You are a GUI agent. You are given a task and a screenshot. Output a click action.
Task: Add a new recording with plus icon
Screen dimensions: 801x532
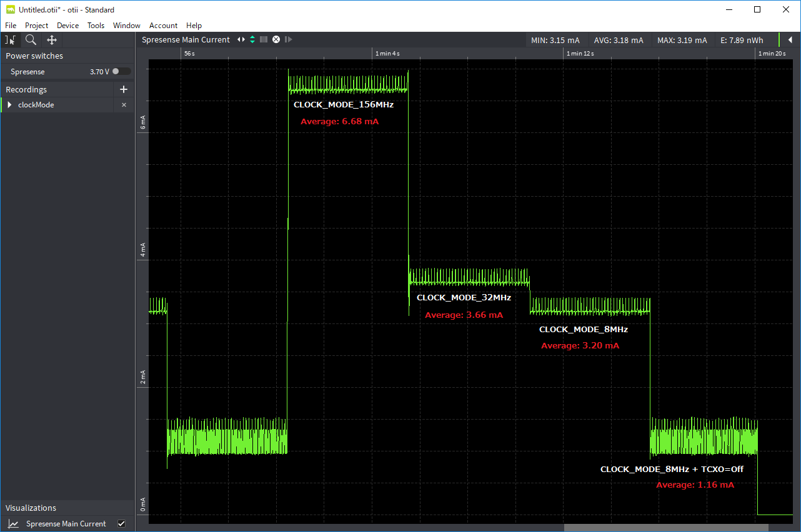123,89
